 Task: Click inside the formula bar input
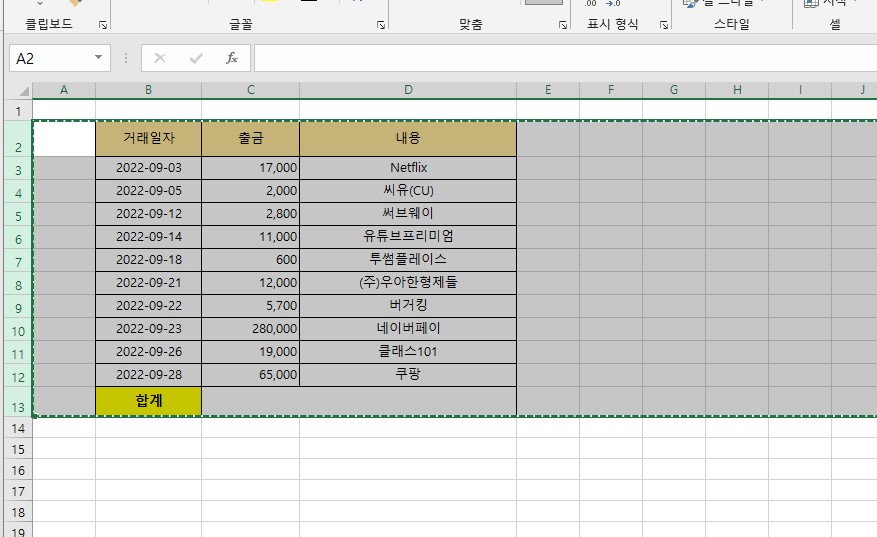[565, 58]
